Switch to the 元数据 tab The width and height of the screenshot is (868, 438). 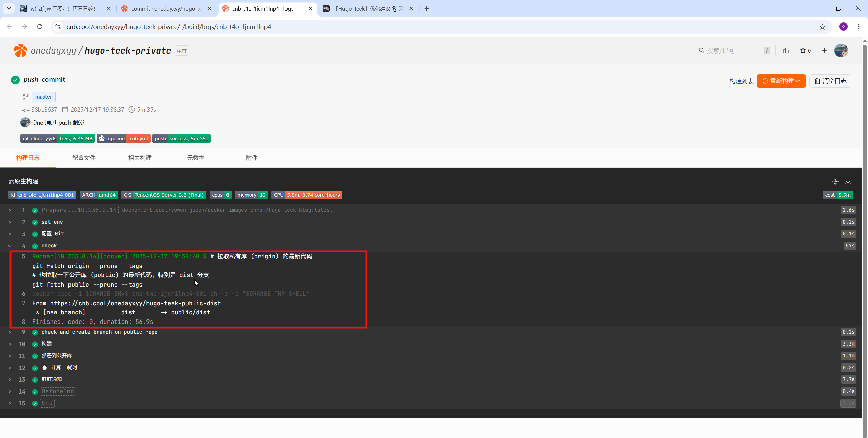(196, 158)
